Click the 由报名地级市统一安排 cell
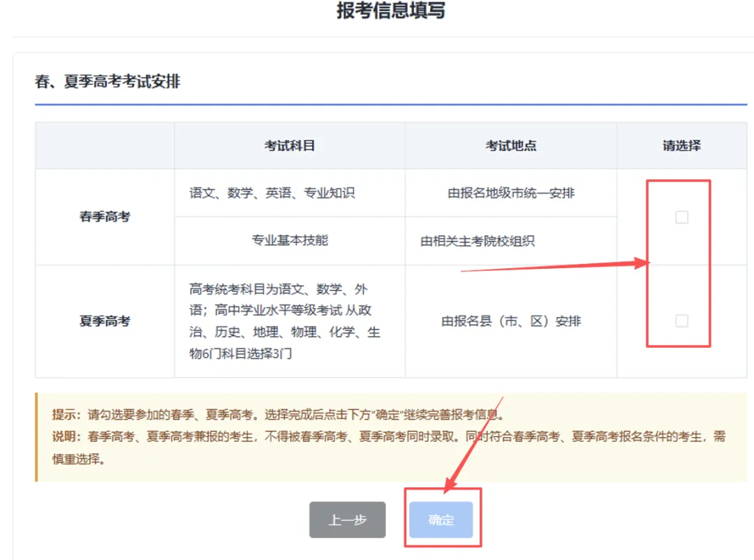 510,193
